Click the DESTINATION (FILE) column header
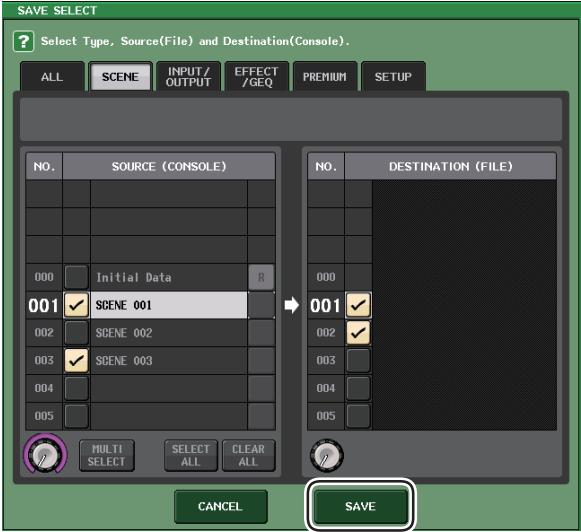This screenshot has height=532, width=581. [x=451, y=166]
